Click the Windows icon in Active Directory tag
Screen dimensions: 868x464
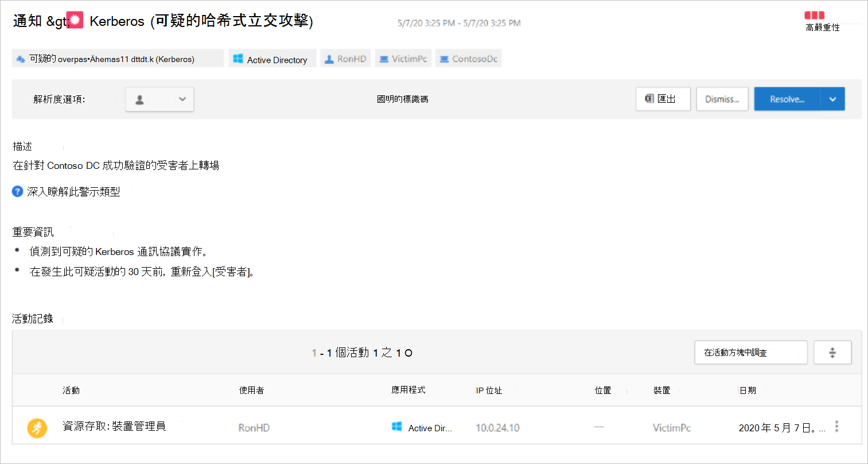coord(238,59)
